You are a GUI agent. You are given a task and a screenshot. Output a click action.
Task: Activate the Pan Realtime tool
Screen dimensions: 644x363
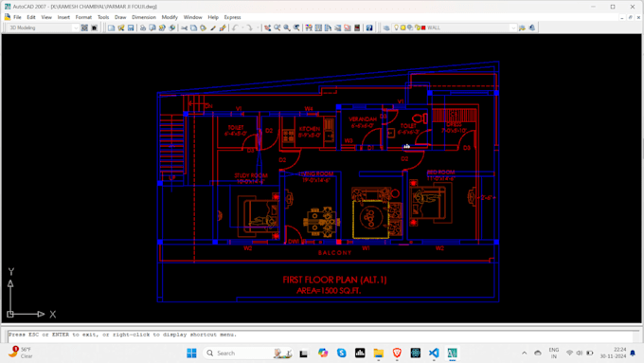[267, 27]
